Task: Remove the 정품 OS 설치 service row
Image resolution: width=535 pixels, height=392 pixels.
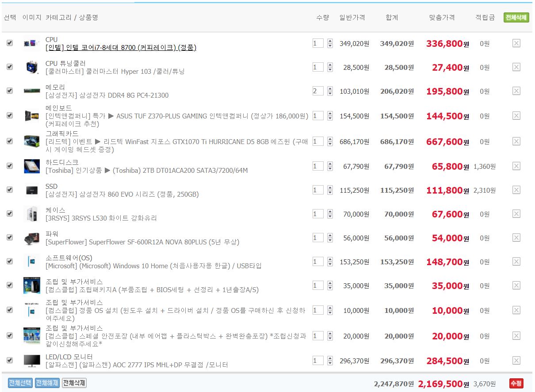Action: click(x=516, y=310)
